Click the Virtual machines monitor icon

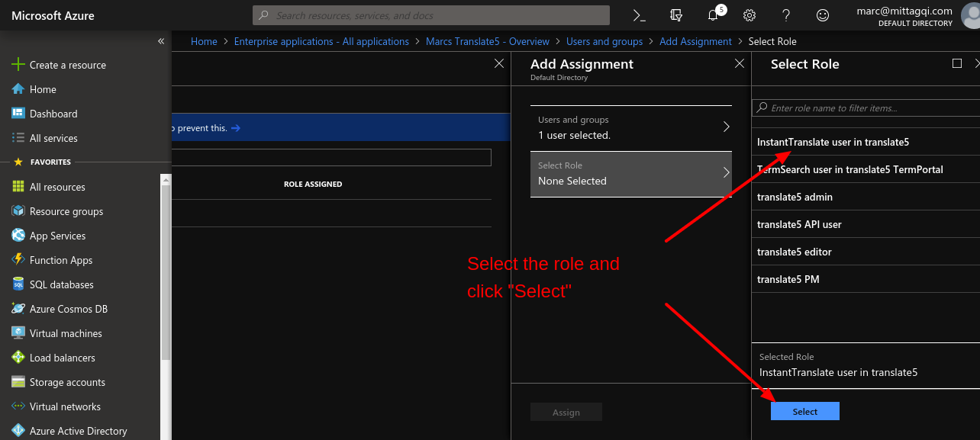pos(18,333)
